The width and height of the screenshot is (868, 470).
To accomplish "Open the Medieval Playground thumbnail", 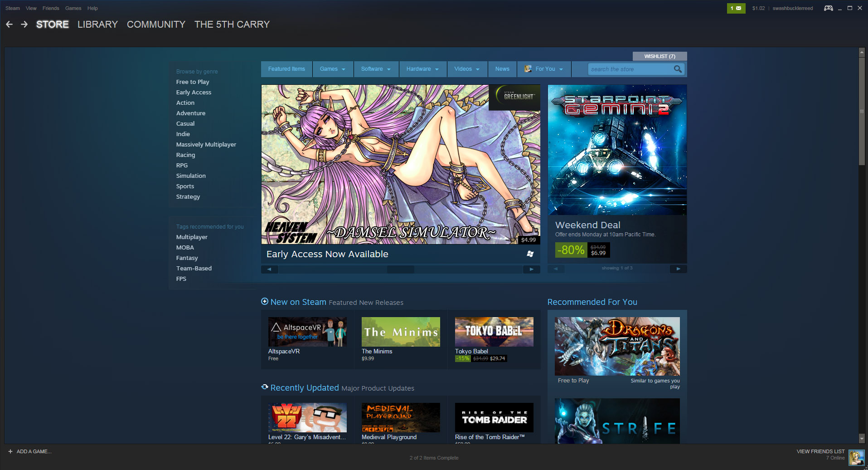I will (401, 418).
